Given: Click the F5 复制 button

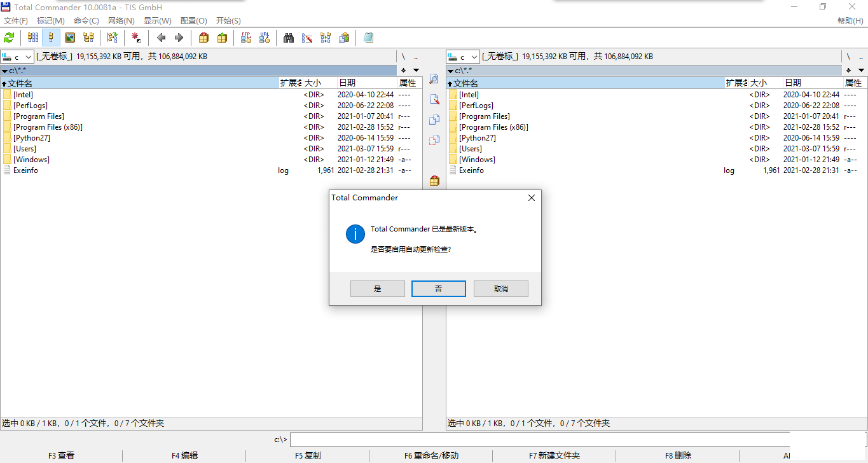Looking at the screenshot, I should (x=308, y=455).
